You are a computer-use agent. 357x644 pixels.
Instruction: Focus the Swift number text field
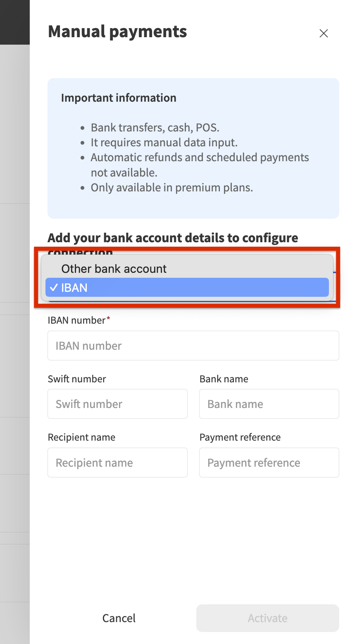[x=117, y=404]
